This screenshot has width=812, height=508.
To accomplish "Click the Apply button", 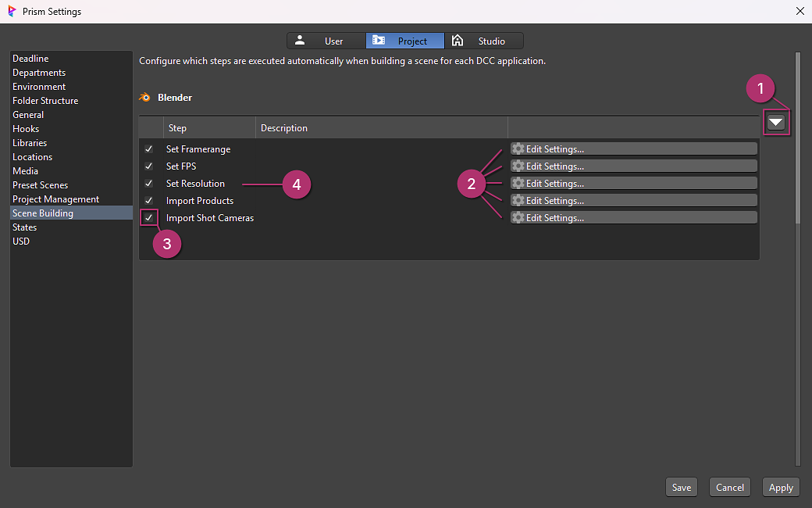I will [x=781, y=487].
